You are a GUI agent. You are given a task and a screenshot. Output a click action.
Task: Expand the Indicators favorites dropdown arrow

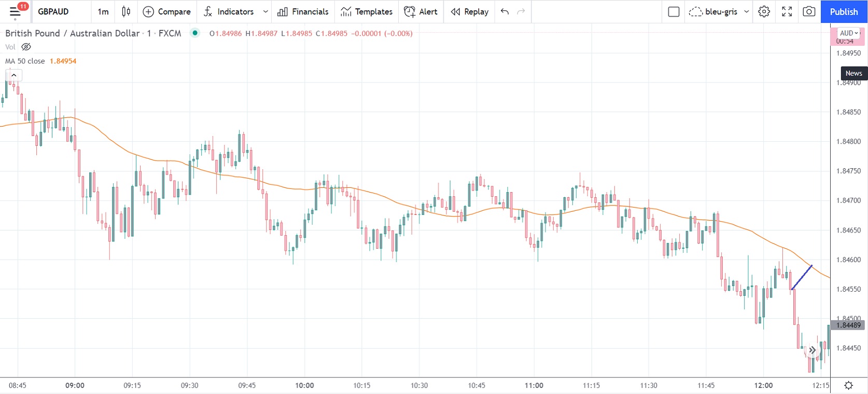pyautogui.click(x=265, y=11)
